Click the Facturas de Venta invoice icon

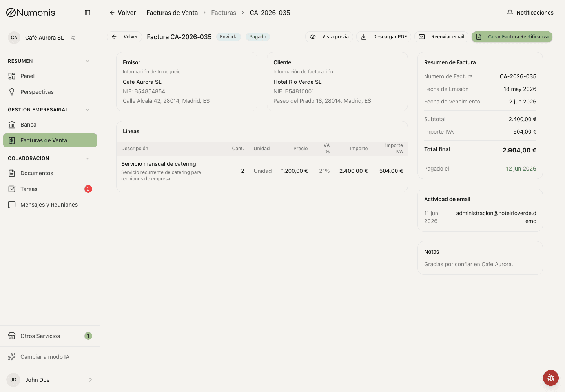[x=12, y=140]
